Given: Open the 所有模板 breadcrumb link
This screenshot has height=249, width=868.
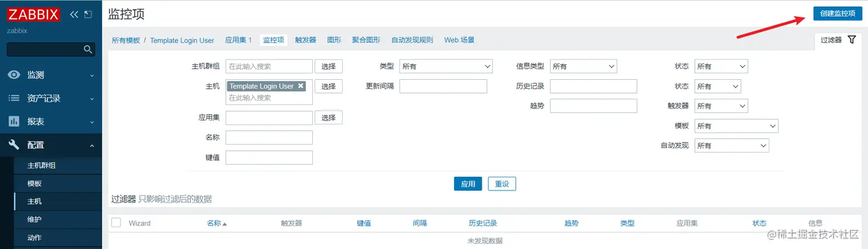Looking at the screenshot, I should click(126, 40).
